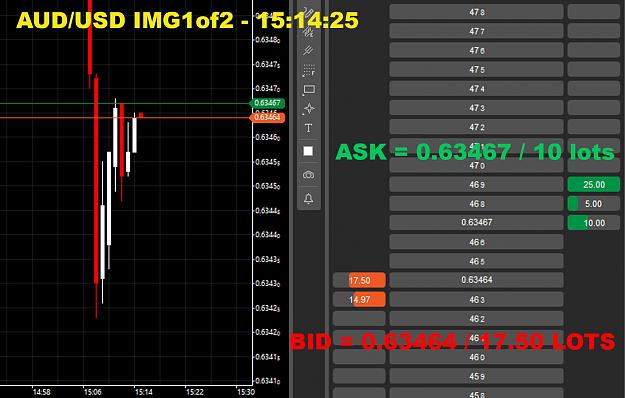Viewport: 625px width, 398px height.
Task: Click the 0.63464 bid price row
Action: click(476, 280)
